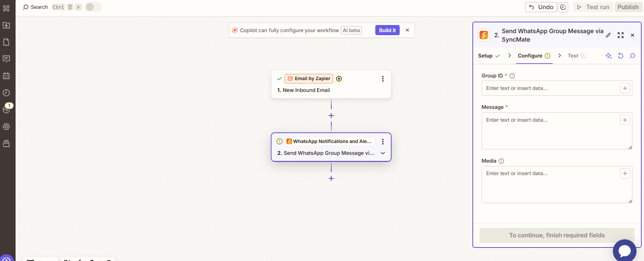The image size is (644, 261).
Task: Open three-dot menu on Email by Zapier step
Action: [383, 79]
